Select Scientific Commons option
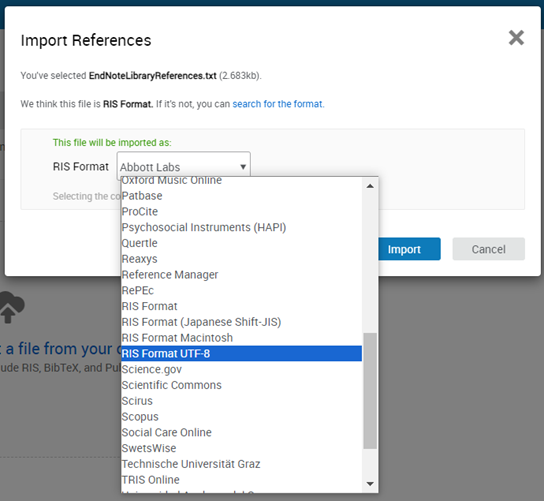The width and height of the screenshot is (544, 501). pos(241,385)
